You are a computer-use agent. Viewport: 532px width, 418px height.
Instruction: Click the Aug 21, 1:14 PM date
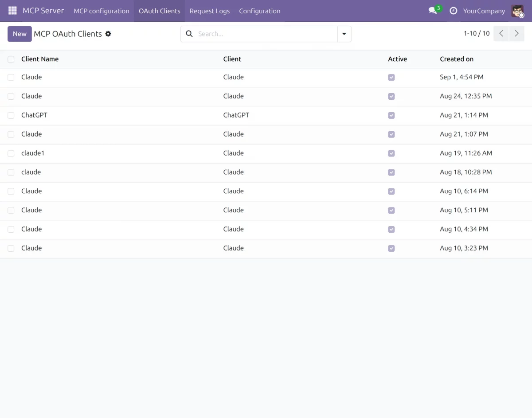[464, 115]
